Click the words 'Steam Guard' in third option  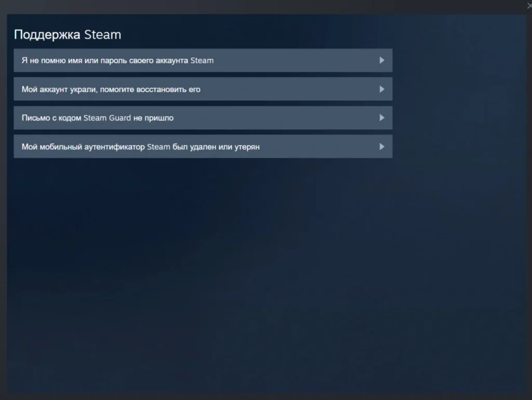pos(107,118)
